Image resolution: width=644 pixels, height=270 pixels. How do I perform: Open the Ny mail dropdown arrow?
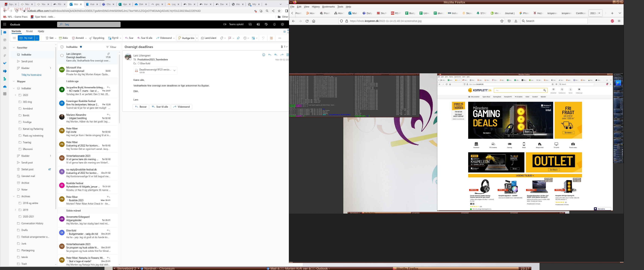click(37, 38)
